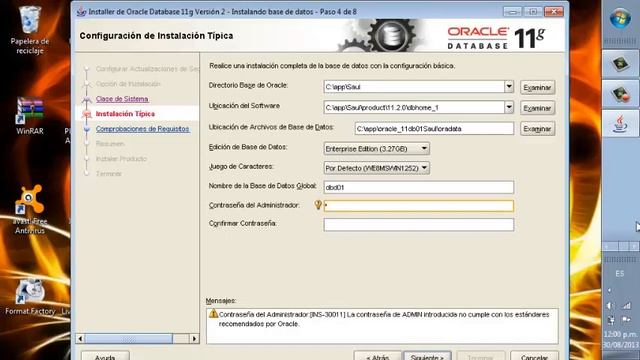Viewport: 640px width, 360px height.
Task: Click Examinar for database files location
Action: click(537, 129)
